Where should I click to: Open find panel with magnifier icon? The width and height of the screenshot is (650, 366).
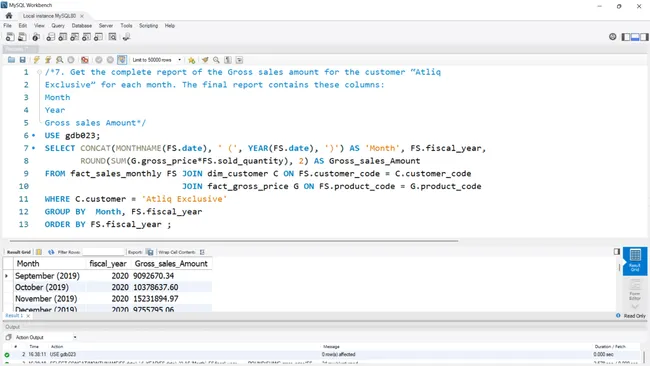pos(216,60)
